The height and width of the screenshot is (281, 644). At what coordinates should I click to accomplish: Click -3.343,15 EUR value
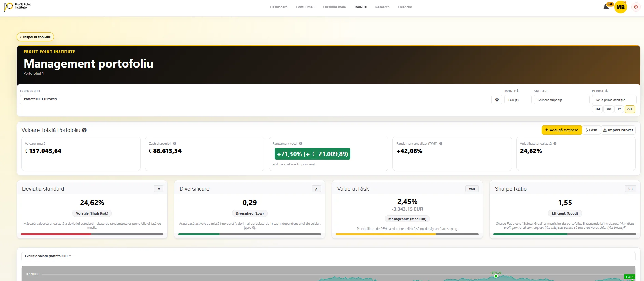point(407,209)
